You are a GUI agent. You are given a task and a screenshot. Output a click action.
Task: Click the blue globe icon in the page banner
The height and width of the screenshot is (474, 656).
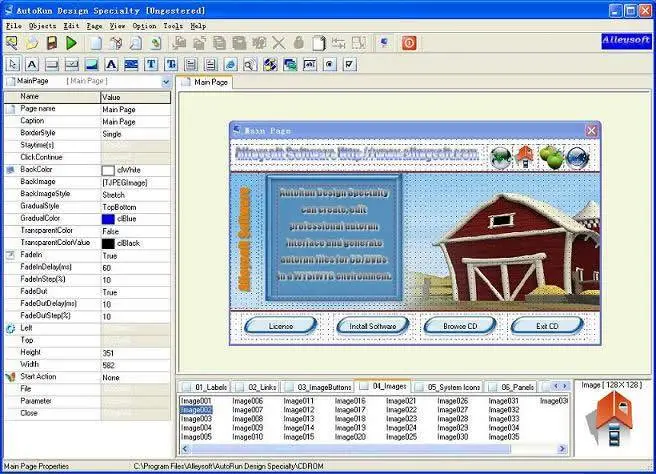point(578,158)
